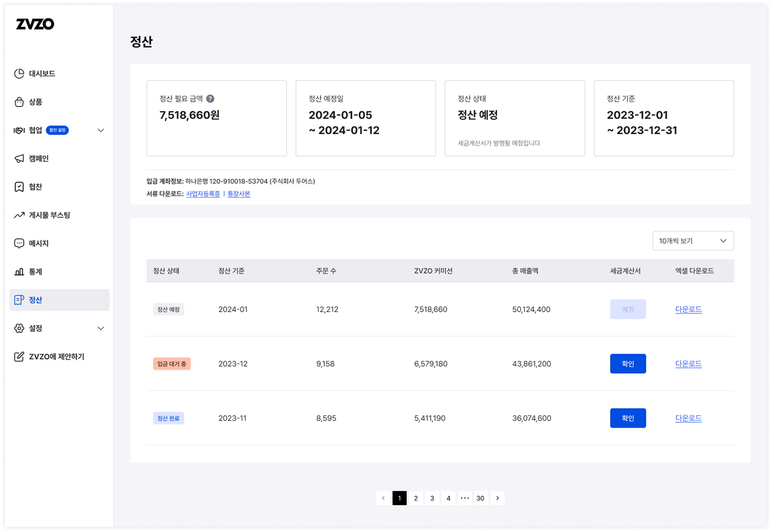This screenshot has height=532, width=772.
Task: Click the next page arrow
Action: pyautogui.click(x=497, y=498)
